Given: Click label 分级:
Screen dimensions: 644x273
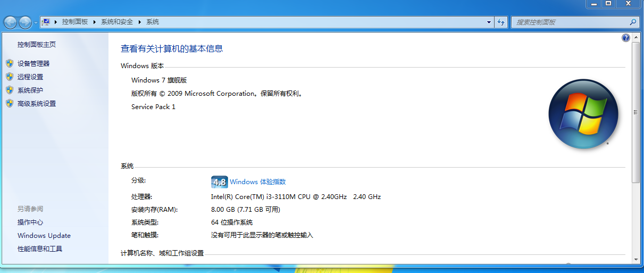Looking at the screenshot, I should click(x=138, y=180).
